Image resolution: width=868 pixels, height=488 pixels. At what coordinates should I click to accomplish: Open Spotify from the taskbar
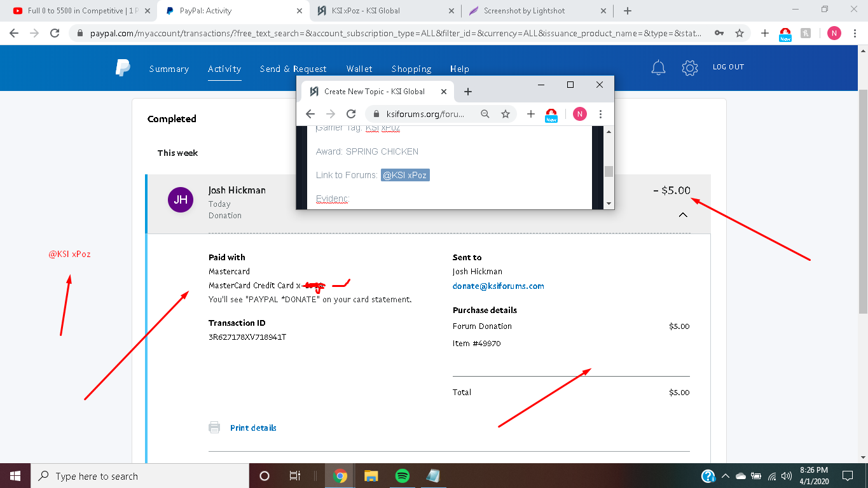pyautogui.click(x=402, y=476)
